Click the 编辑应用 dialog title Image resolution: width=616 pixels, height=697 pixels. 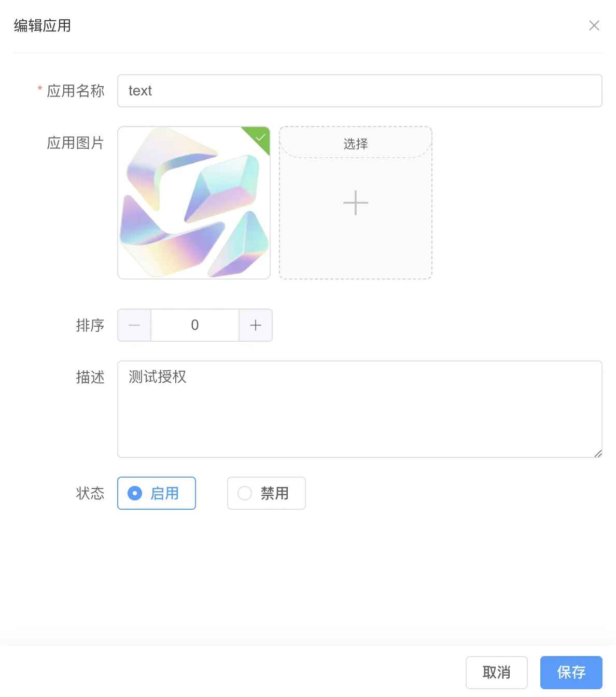coord(42,25)
